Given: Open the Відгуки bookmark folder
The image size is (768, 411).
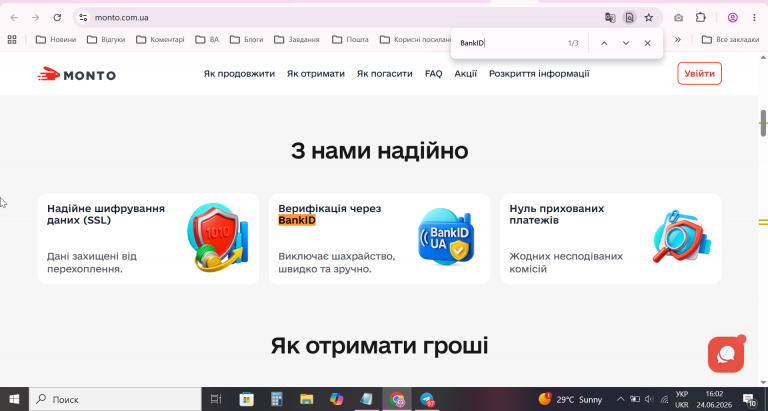Looking at the screenshot, I should tap(106, 40).
